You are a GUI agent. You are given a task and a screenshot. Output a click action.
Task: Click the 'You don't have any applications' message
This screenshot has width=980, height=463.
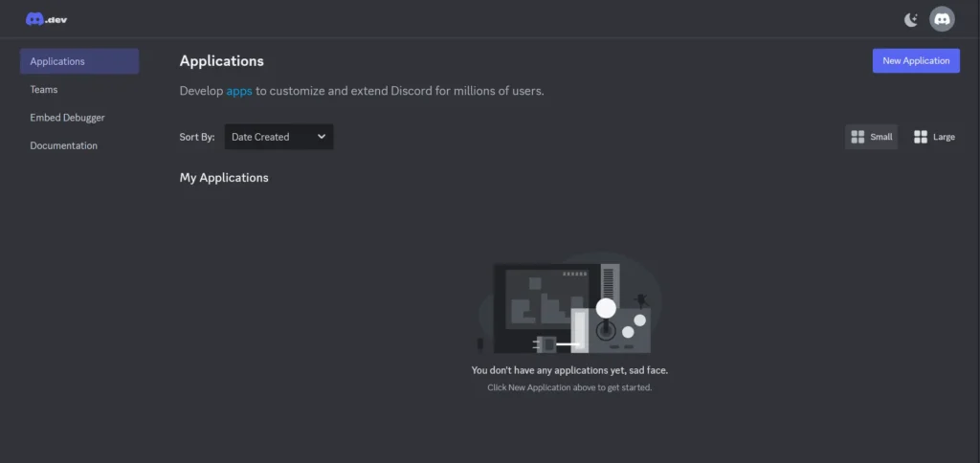point(569,370)
